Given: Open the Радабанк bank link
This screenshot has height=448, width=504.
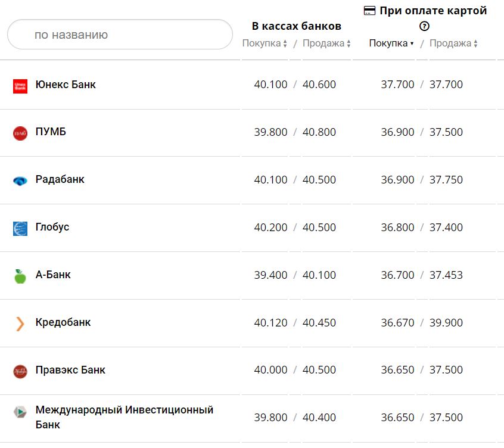Looking at the screenshot, I should 60,179.
